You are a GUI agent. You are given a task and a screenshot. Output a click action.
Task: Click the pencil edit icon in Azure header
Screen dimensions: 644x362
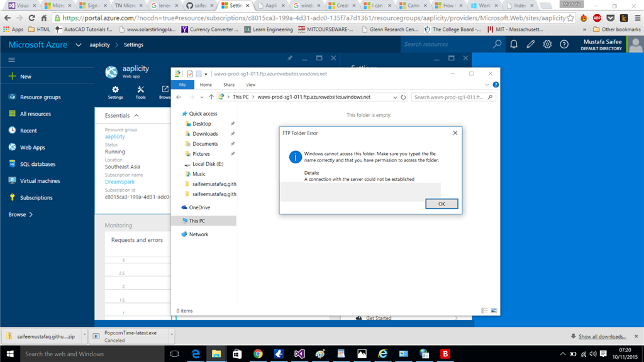click(x=531, y=45)
